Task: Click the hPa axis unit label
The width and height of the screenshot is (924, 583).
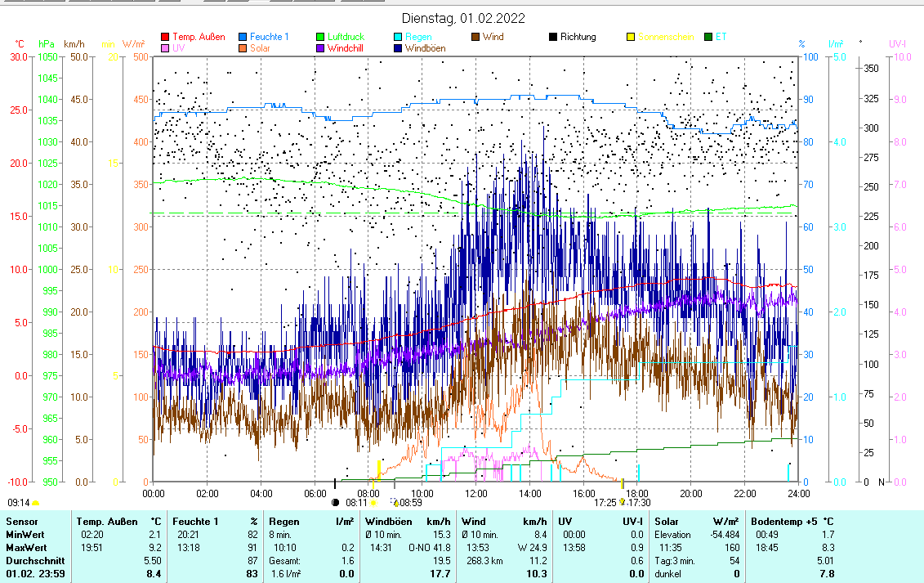Action: tap(46, 43)
